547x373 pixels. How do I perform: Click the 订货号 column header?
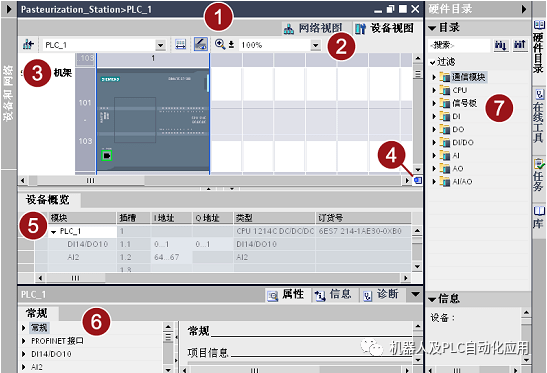(x=364, y=218)
